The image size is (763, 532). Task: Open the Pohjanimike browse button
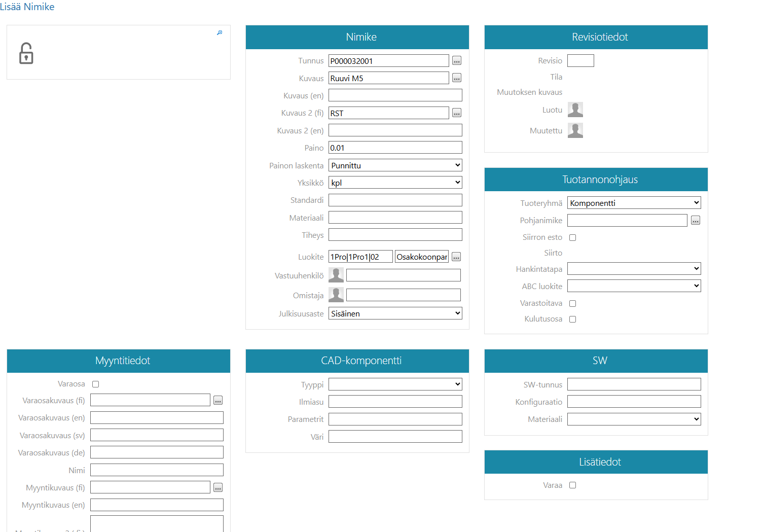click(x=696, y=221)
